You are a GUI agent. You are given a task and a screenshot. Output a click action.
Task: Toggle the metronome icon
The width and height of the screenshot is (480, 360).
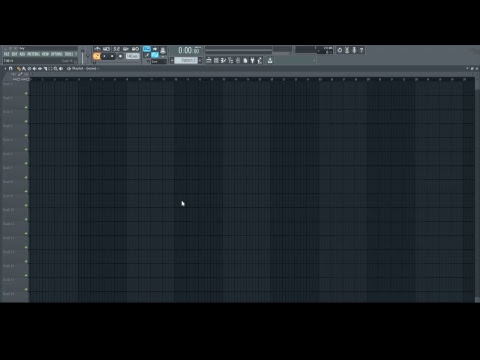[x=97, y=49]
